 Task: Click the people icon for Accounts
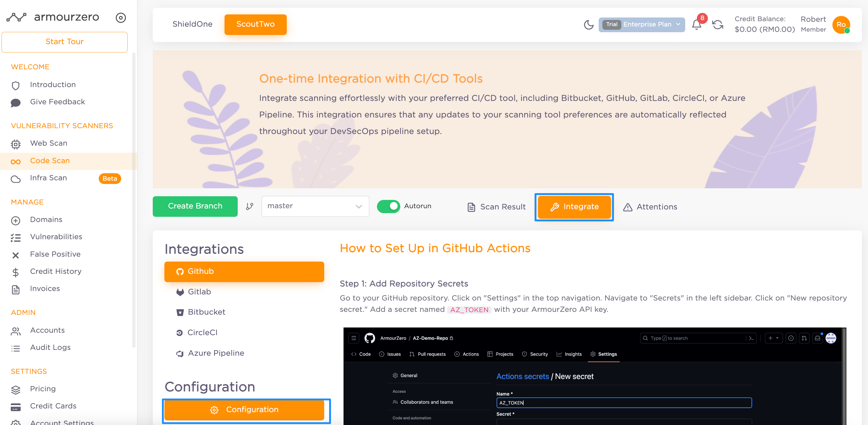click(x=16, y=331)
